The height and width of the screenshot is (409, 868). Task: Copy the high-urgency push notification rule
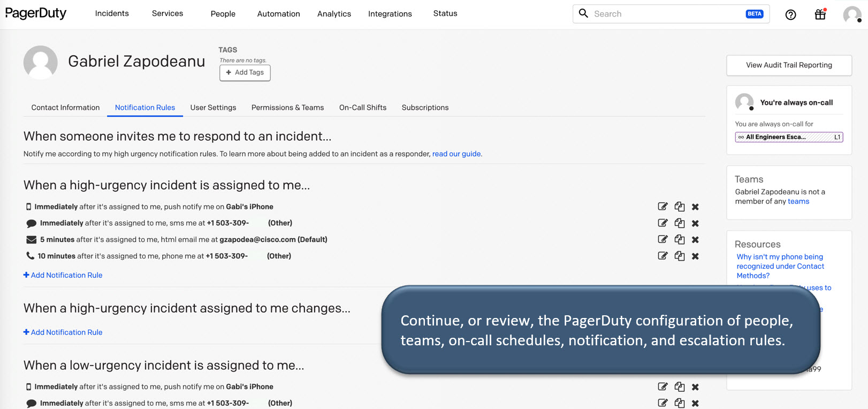point(680,207)
